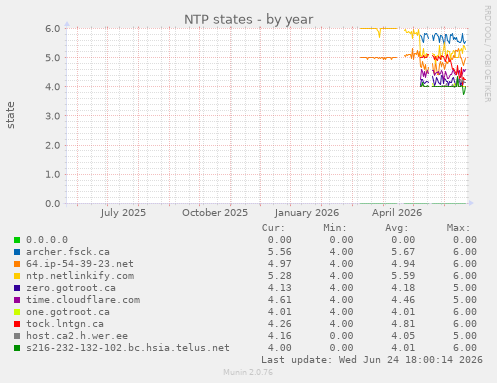Click the 2.0 y-axis tick label
This screenshot has height=383, width=497.
click(x=53, y=146)
